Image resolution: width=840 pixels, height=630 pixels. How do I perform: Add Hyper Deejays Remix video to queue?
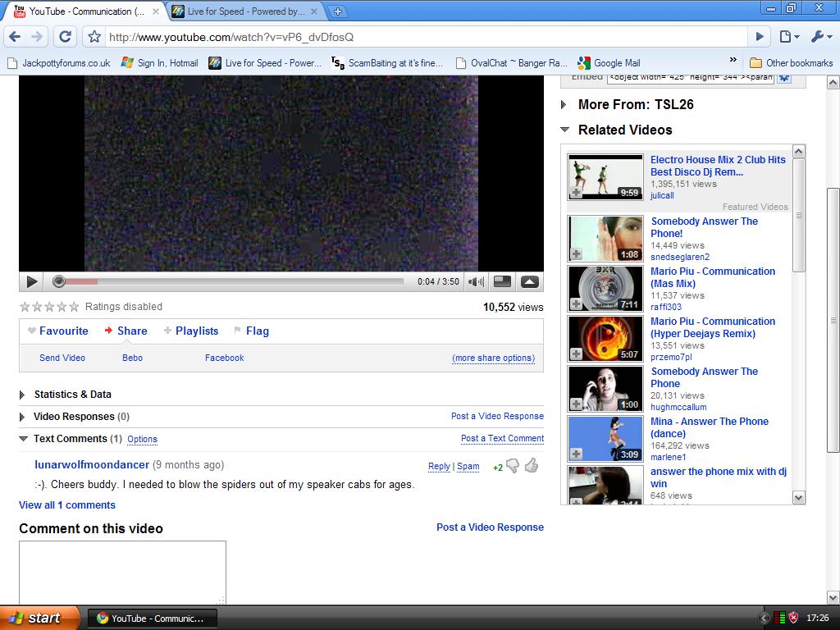coord(576,354)
